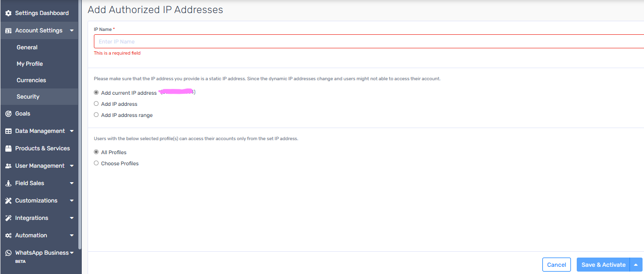Image resolution: width=644 pixels, height=274 pixels.
Task: Click the Cancel button
Action: tap(556, 265)
